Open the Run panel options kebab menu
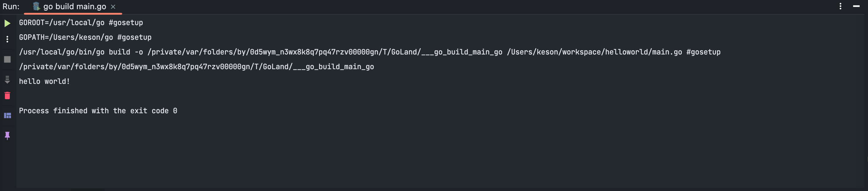 coord(840,6)
